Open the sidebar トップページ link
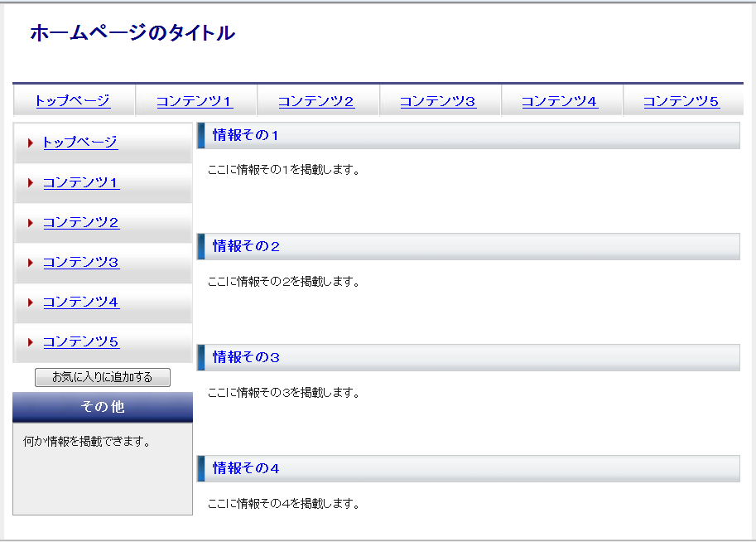The height and width of the screenshot is (542, 756). (80, 143)
